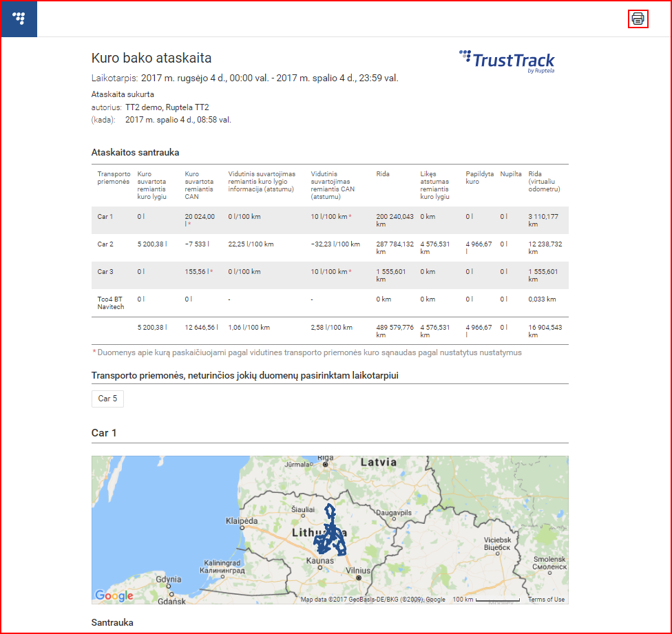The image size is (672, 634).
Task: Click the 'Car 1' section heading
Action: click(104, 433)
